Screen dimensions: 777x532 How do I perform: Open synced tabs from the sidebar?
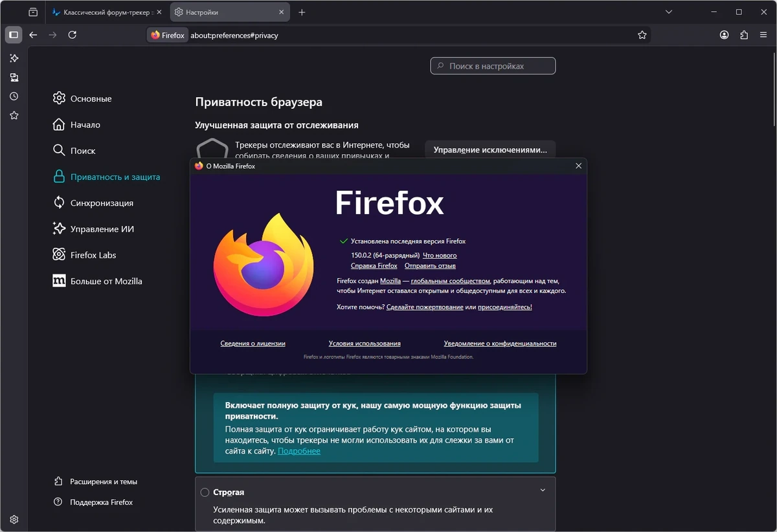[14, 78]
